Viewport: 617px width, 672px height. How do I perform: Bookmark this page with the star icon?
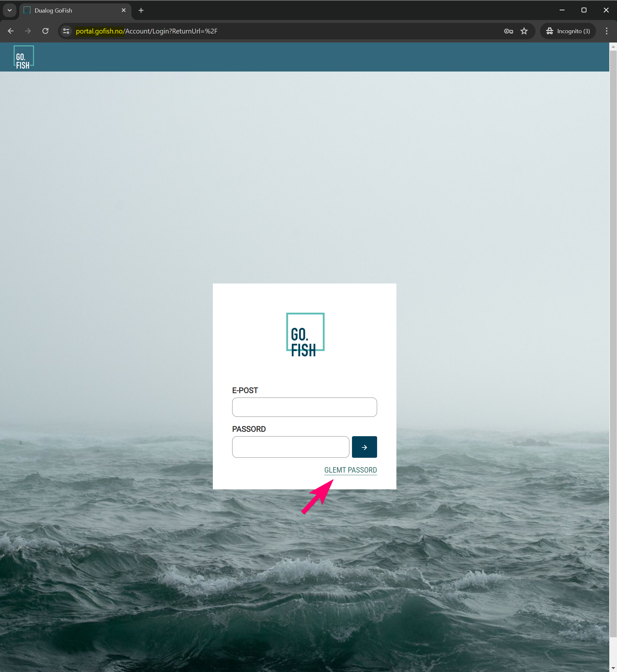click(x=524, y=31)
